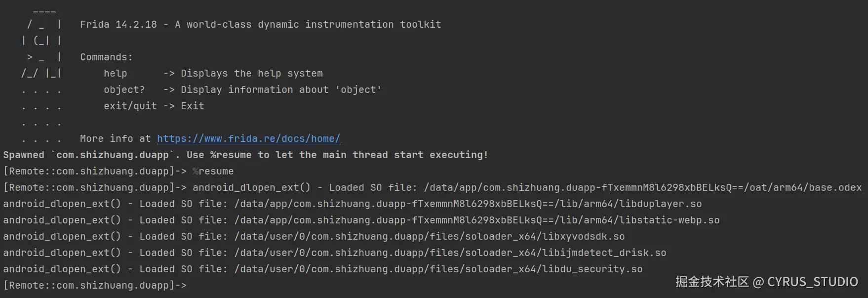Click the "Display information about 'object'" text
868x298 pixels.
[280, 90]
